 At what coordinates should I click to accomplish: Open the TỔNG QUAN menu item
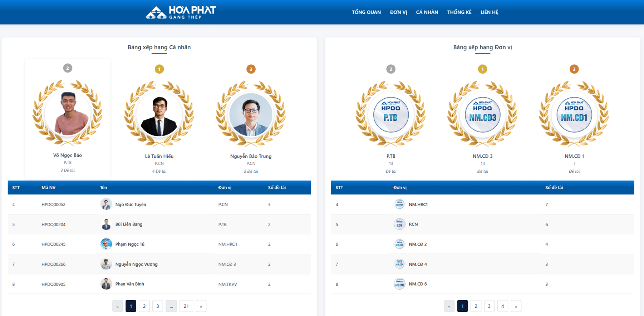pyautogui.click(x=366, y=12)
